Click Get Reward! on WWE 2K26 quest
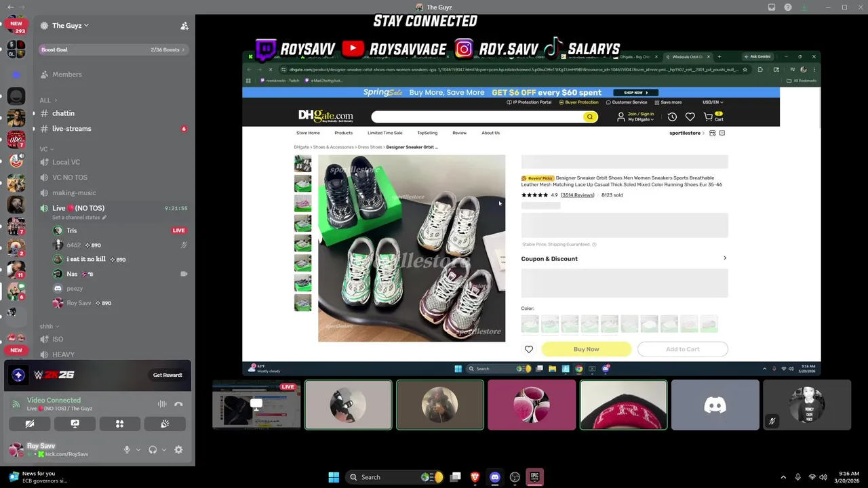The width and height of the screenshot is (868, 488). click(x=167, y=375)
